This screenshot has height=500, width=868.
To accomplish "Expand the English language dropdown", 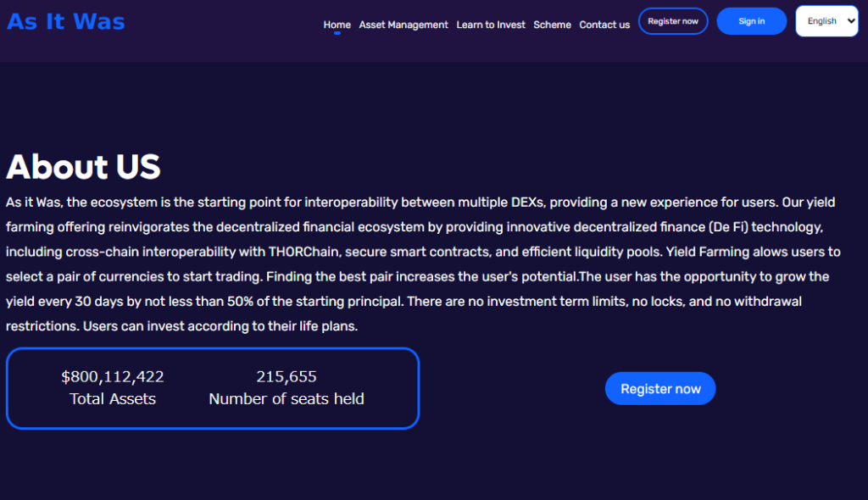I will pyautogui.click(x=826, y=21).
